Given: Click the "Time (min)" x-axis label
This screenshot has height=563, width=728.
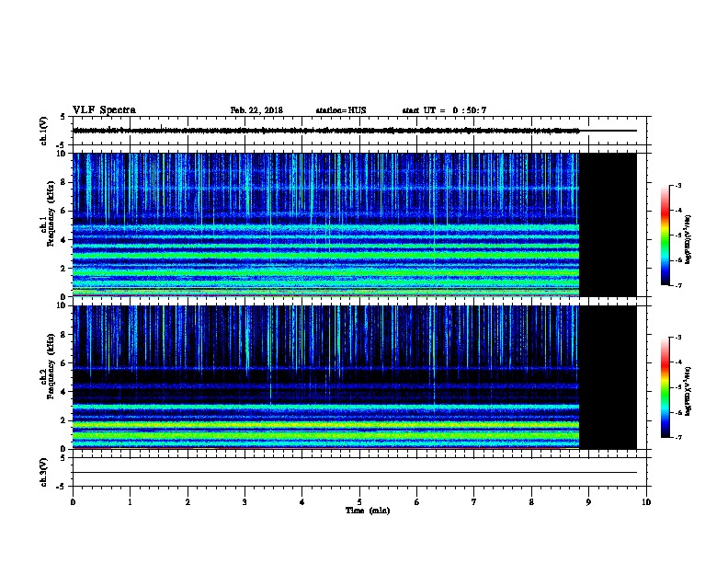Looking at the screenshot, I should (368, 511).
